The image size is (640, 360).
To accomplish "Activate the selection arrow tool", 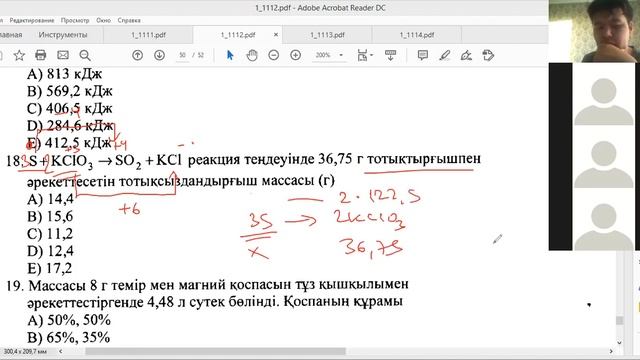I will [x=230, y=55].
